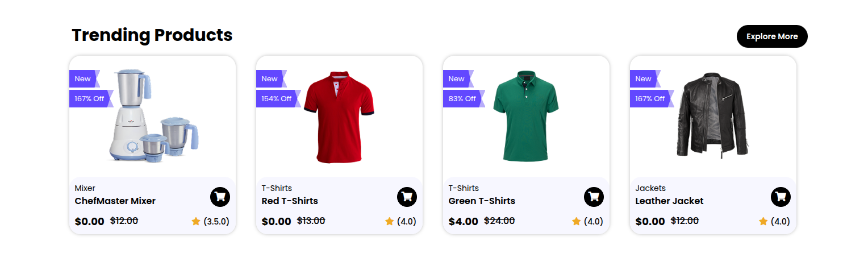Viewport: 868px width, 266px height.
Task: Add Green T-Shirts to cart
Action: click(x=594, y=197)
